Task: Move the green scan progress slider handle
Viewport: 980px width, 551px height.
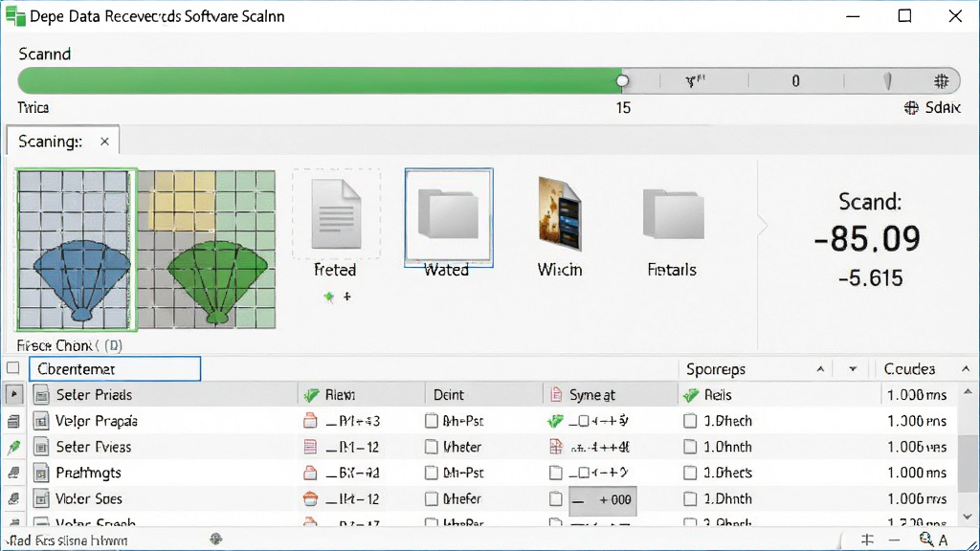Action: (x=622, y=80)
